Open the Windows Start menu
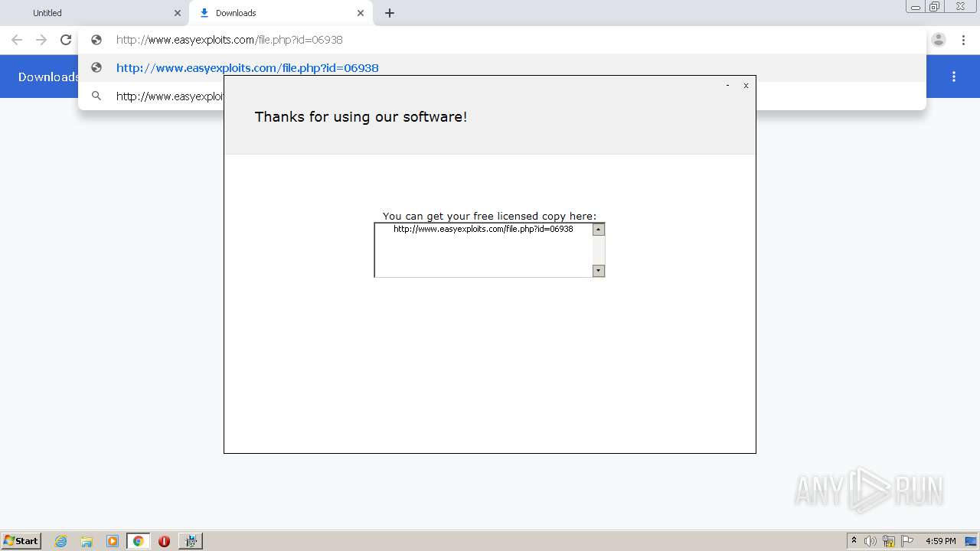 [21, 541]
